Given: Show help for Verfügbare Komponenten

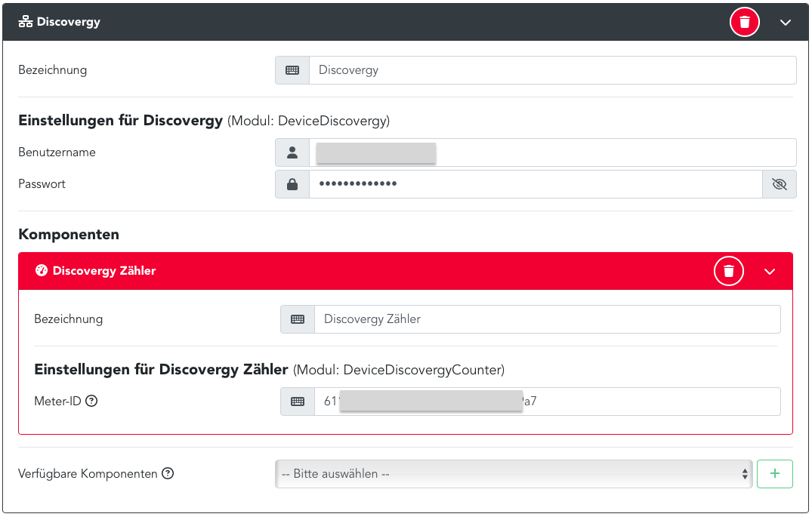Looking at the screenshot, I should pos(168,473).
